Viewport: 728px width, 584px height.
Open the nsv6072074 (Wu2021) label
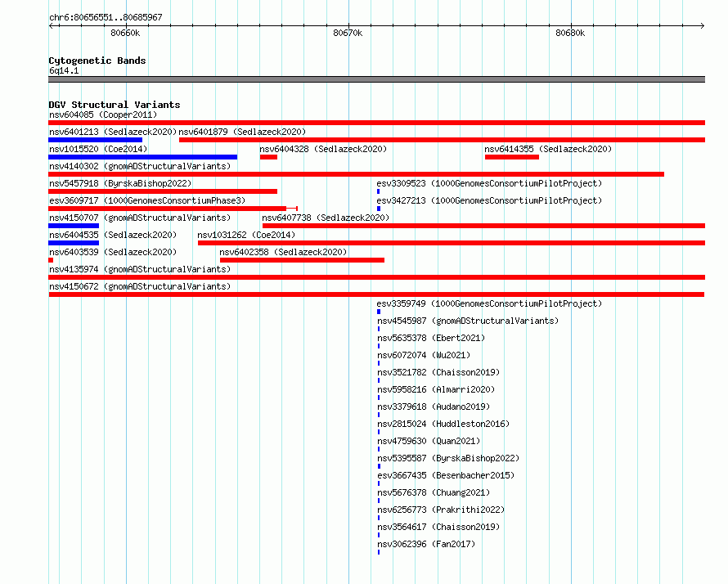[x=424, y=355]
